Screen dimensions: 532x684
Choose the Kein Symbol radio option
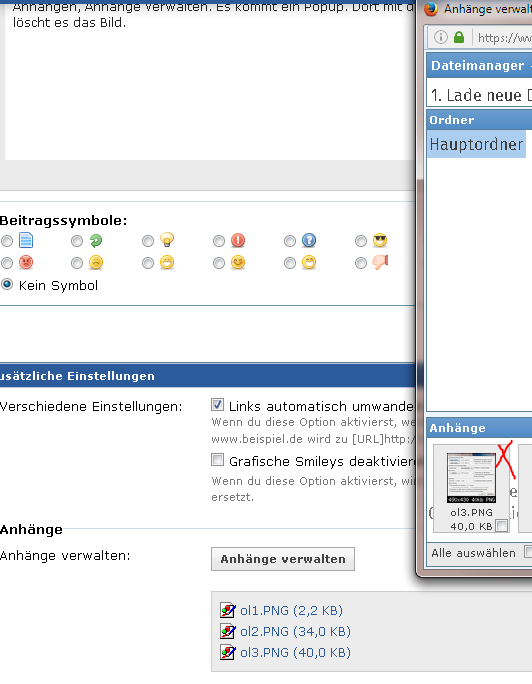pos(7,285)
